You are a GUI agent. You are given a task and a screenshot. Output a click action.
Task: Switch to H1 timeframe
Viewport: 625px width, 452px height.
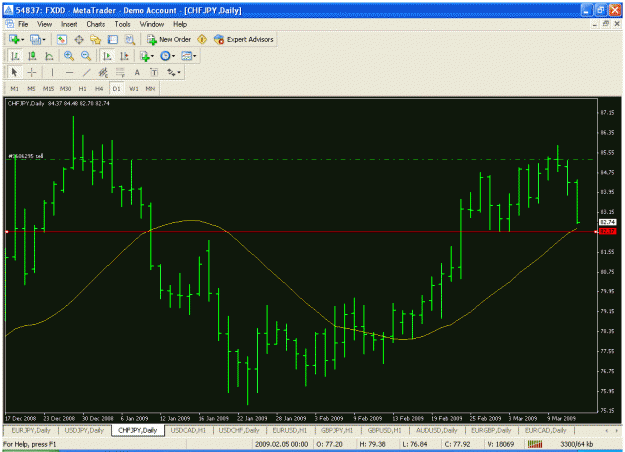click(82, 89)
